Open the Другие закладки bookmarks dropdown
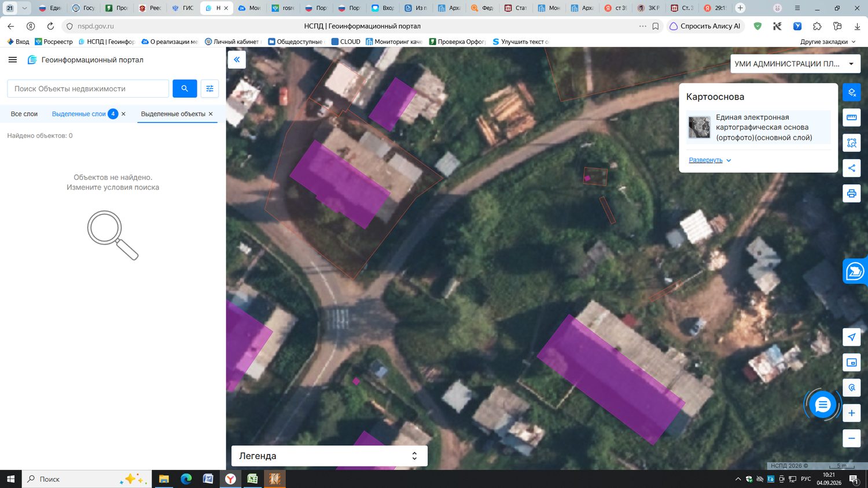The image size is (868, 488). (x=827, y=42)
